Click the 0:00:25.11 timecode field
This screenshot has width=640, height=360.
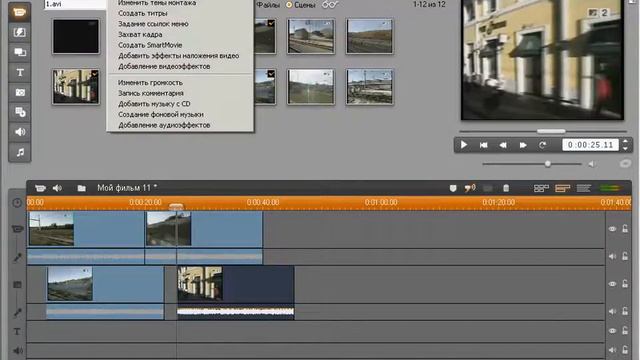pos(590,145)
